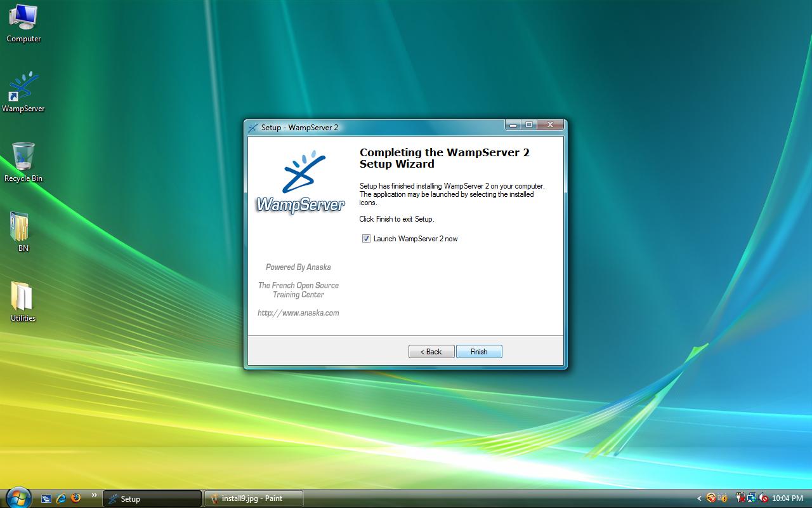The image size is (812, 508).
Task: Click the Show Desktop quick launch icon
Action: [x=46, y=498]
